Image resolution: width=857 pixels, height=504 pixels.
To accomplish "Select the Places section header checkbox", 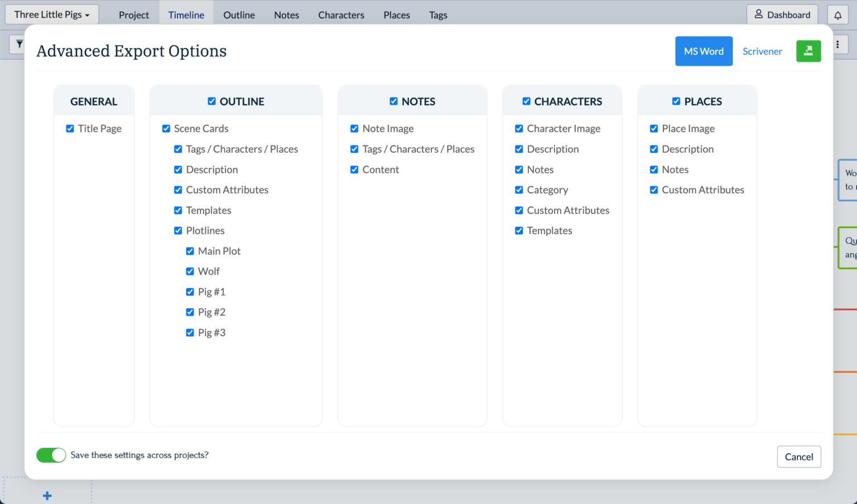I will 676,101.
